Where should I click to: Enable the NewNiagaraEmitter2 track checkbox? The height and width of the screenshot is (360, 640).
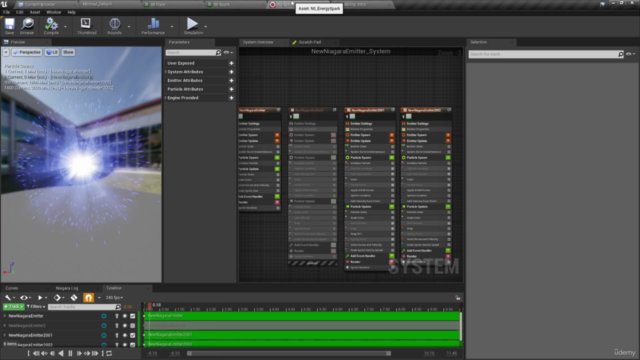pos(133,326)
